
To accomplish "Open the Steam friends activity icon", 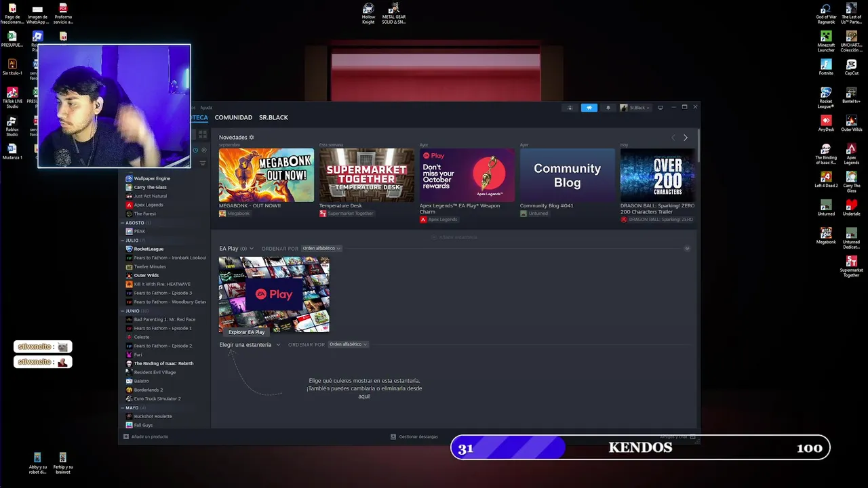I will tap(570, 108).
